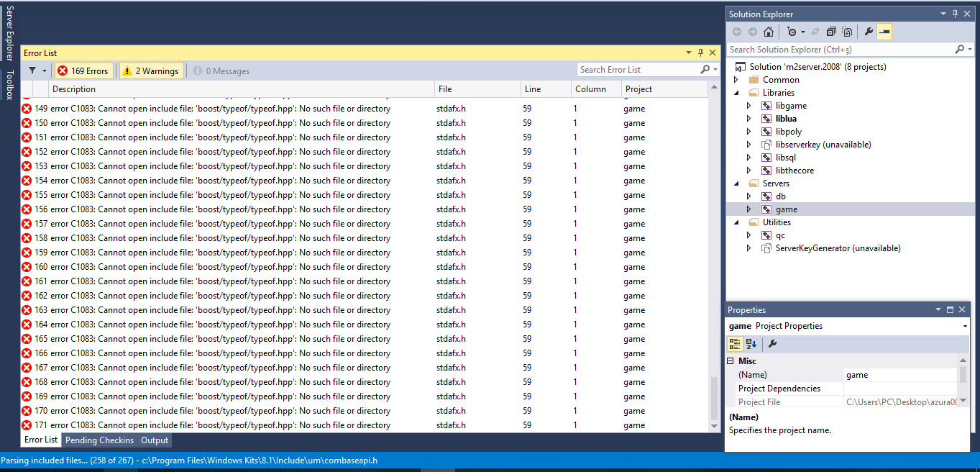Open the game Project Properties object dropdown

pyautogui.click(x=965, y=327)
